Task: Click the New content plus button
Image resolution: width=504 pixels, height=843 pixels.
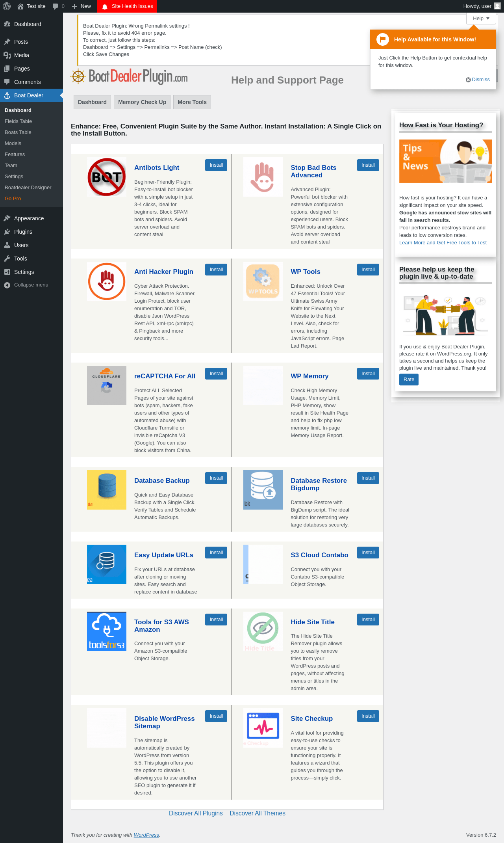Action: click(x=82, y=6)
